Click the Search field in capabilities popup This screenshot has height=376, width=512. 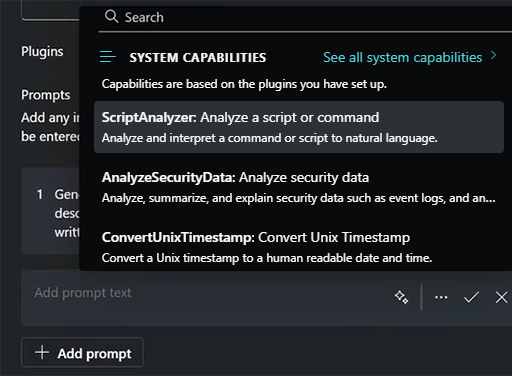click(x=305, y=17)
